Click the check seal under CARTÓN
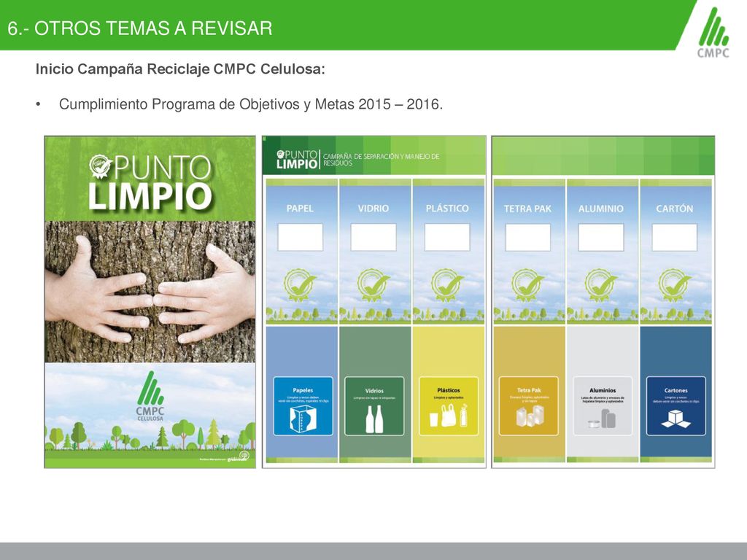This screenshot has width=747, height=560. pyautogui.click(x=675, y=285)
